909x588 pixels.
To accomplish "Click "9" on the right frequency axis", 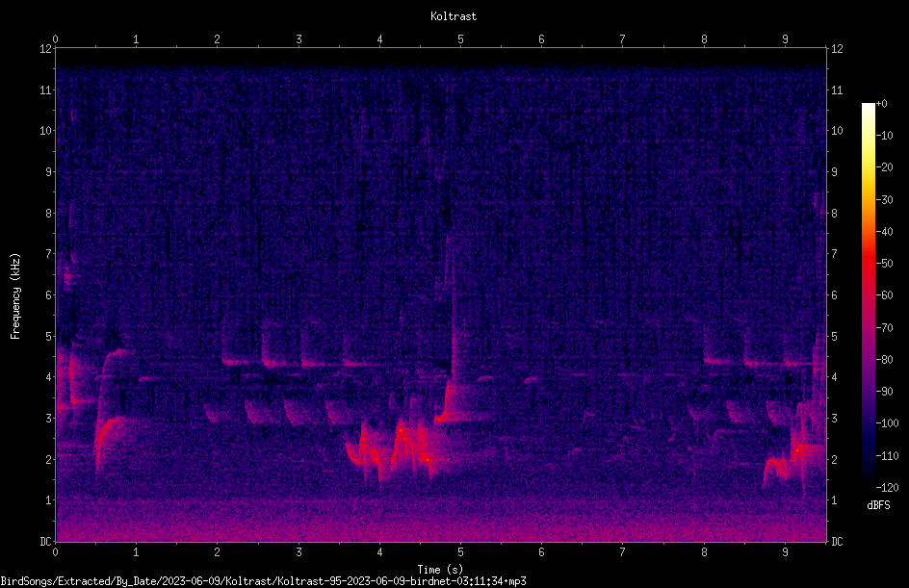I will tap(834, 172).
